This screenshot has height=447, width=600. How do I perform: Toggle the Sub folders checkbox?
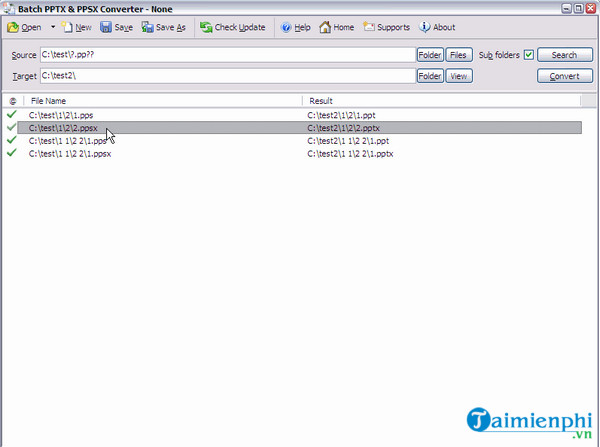click(x=529, y=55)
